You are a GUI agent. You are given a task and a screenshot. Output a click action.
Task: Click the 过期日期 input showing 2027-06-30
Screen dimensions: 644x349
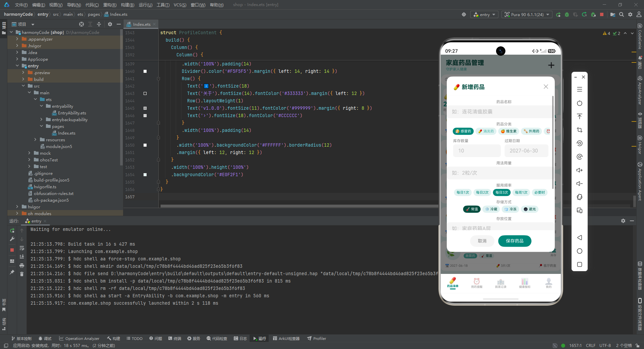coord(526,151)
